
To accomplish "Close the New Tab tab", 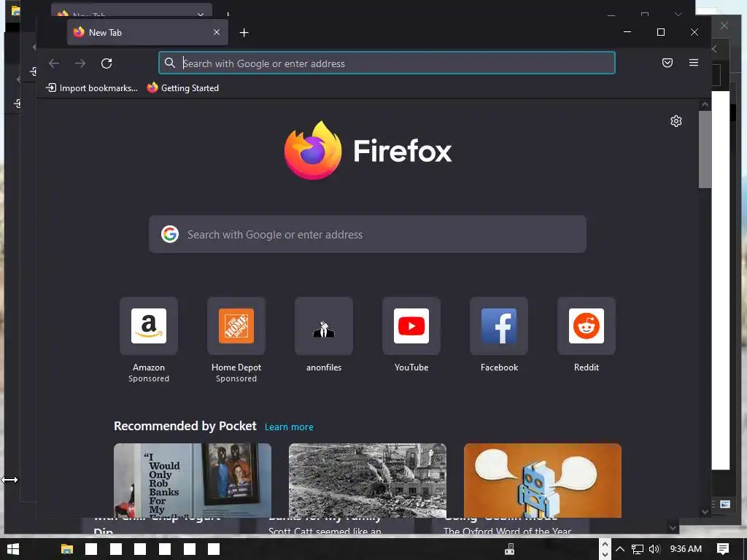I will point(217,32).
